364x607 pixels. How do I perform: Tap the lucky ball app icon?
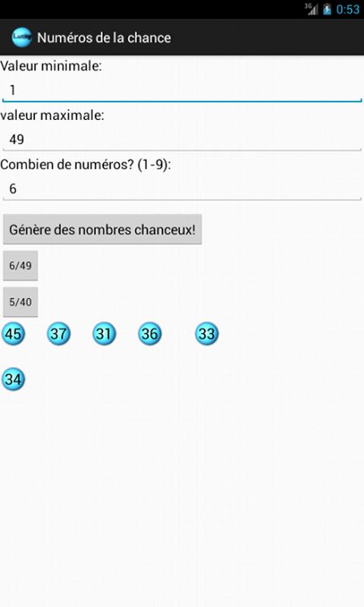tap(22, 37)
